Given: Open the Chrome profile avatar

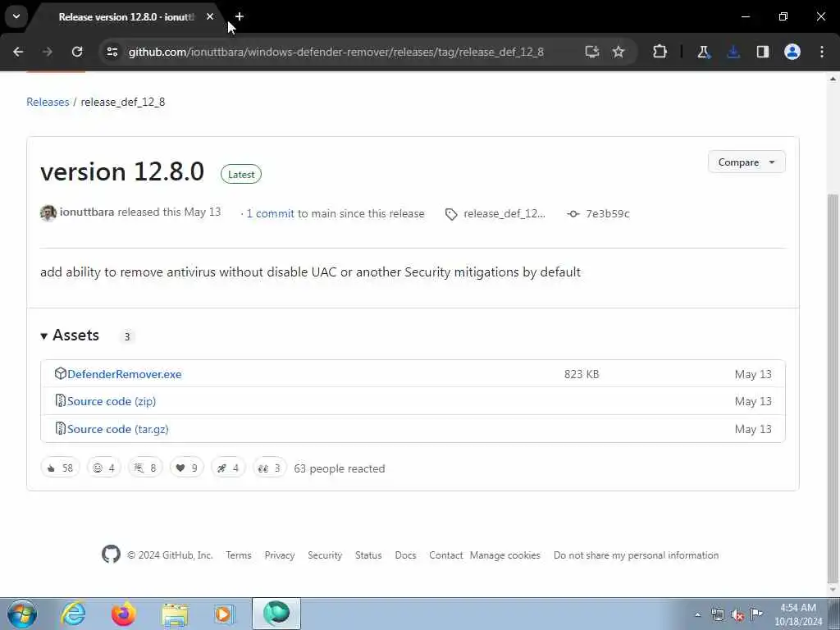Looking at the screenshot, I should pos(792,52).
